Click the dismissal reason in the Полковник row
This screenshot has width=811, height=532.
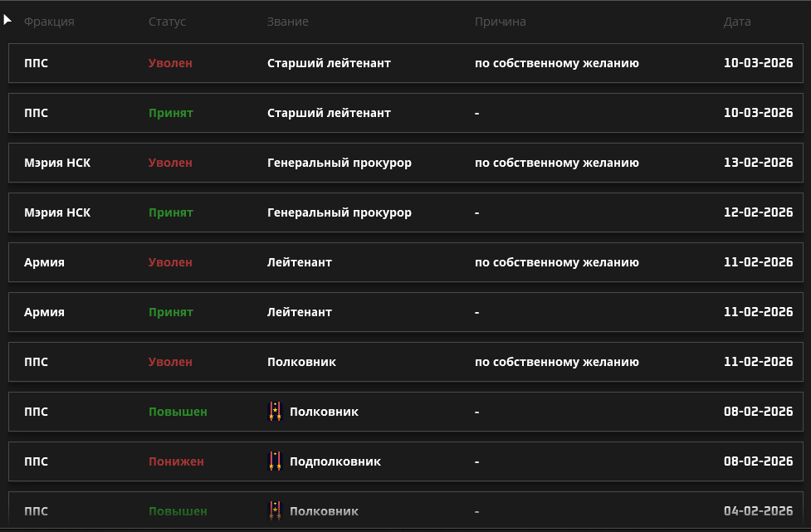pos(556,362)
